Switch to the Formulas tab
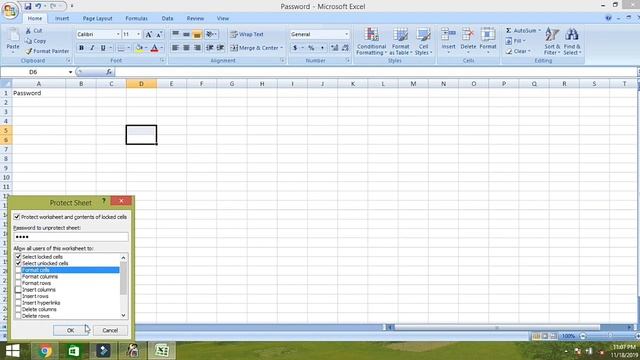Screen dimensions: 640x360 (136, 18)
